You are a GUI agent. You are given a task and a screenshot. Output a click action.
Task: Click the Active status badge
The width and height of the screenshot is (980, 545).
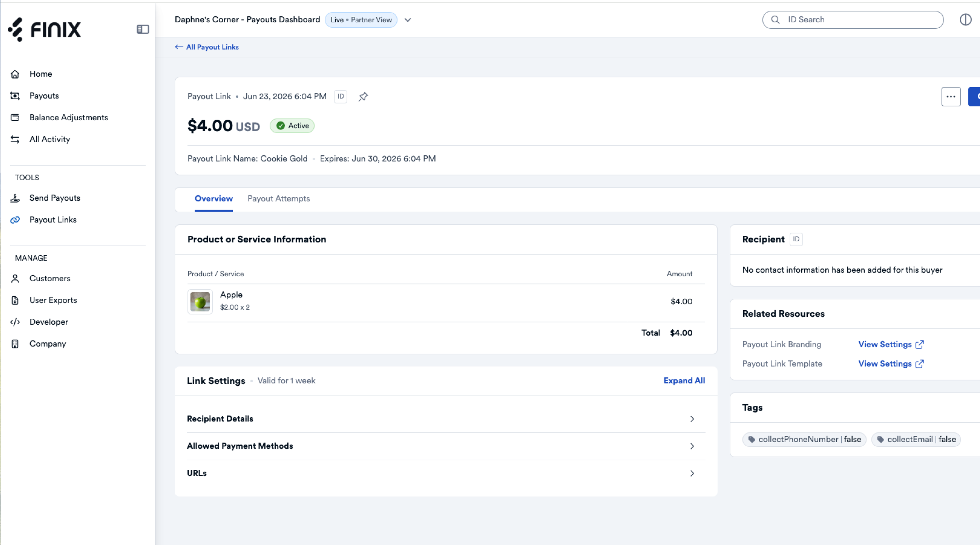(x=292, y=126)
